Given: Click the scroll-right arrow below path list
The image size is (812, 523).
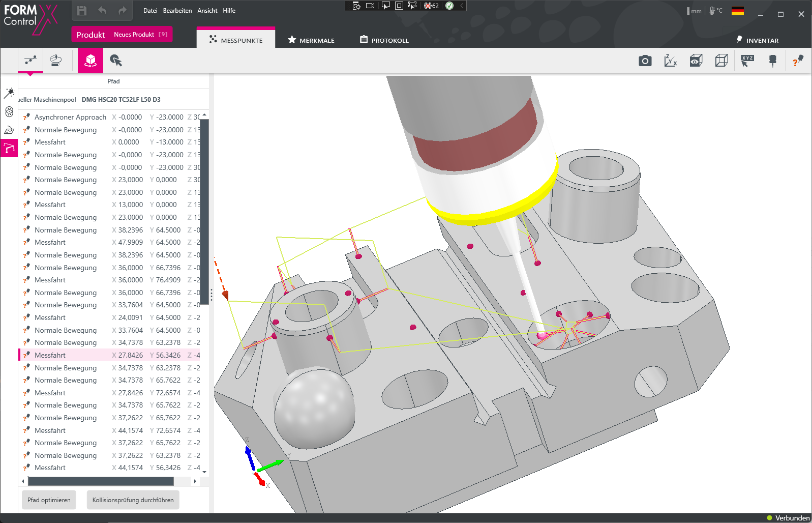Looking at the screenshot, I should tap(195, 481).
